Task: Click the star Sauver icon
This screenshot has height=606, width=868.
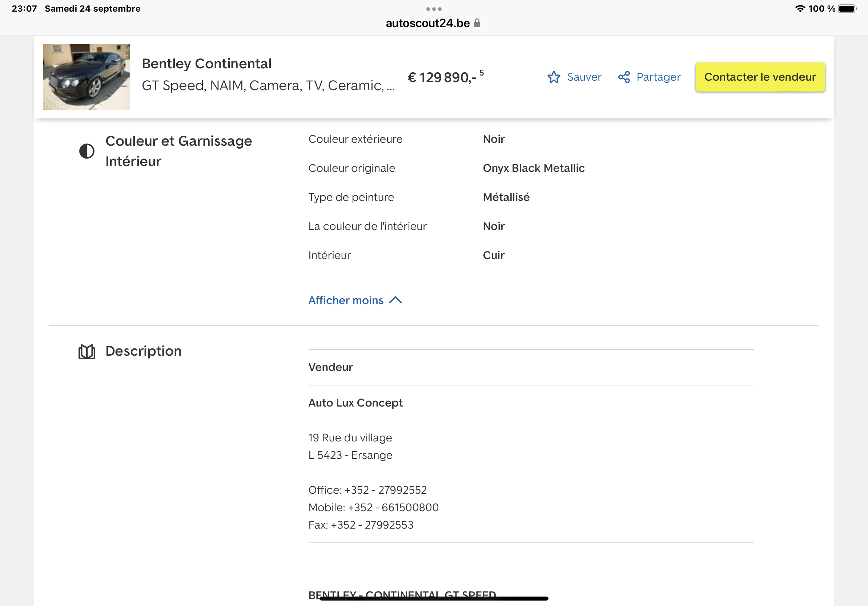Action: pyautogui.click(x=554, y=77)
